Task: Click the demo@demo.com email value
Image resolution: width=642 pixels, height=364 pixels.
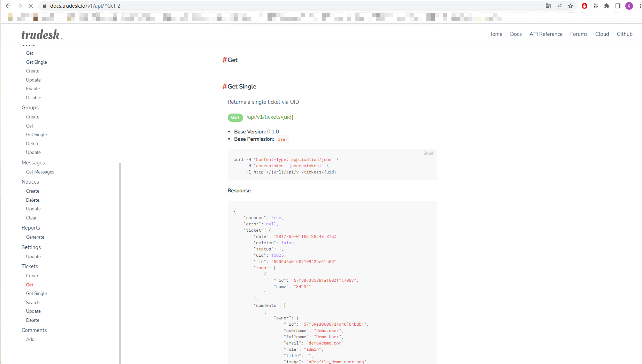Action: (x=325, y=343)
